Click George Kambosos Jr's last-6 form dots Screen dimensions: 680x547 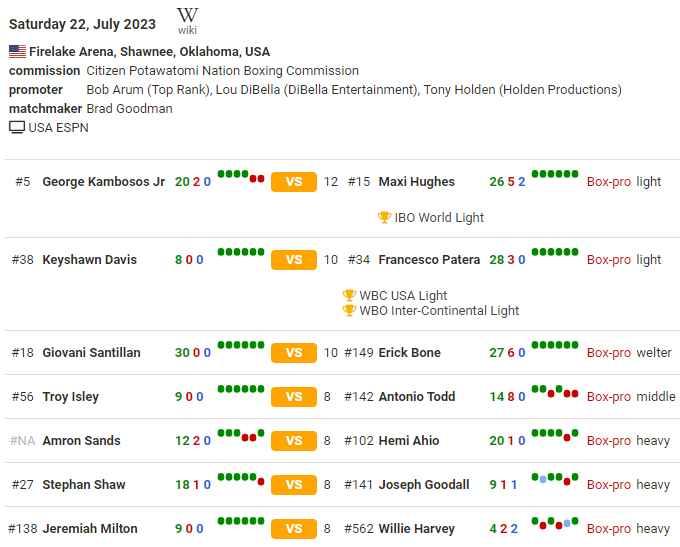pos(241,176)
